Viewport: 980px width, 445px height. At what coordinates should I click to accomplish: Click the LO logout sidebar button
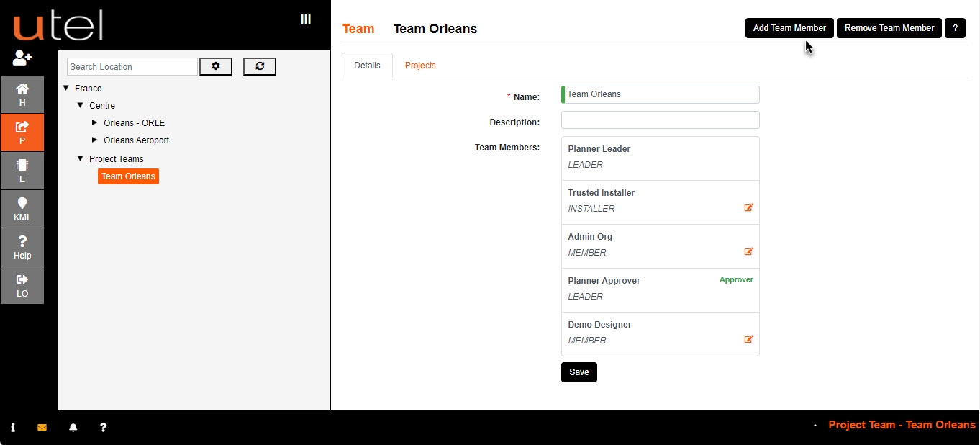(22, 285)
